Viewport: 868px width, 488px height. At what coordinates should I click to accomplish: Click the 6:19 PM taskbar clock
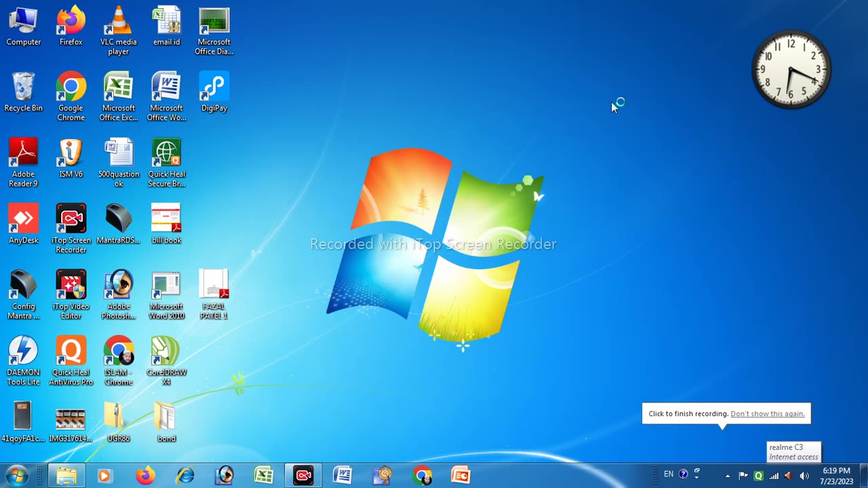837,476
